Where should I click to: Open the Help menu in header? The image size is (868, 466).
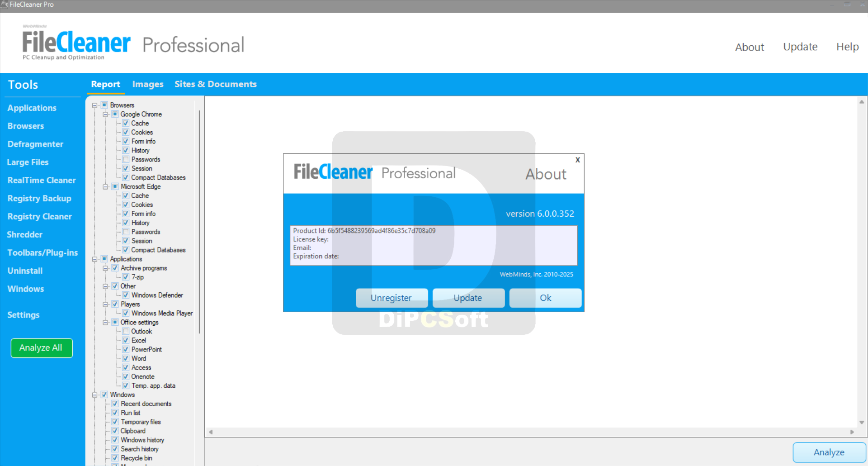point(847,47)
